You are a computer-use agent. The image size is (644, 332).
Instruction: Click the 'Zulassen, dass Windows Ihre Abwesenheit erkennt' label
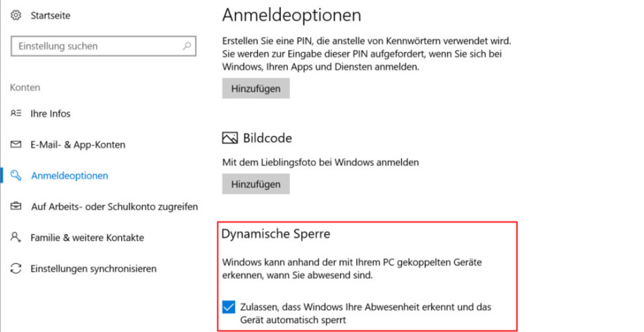click(365, 313)
